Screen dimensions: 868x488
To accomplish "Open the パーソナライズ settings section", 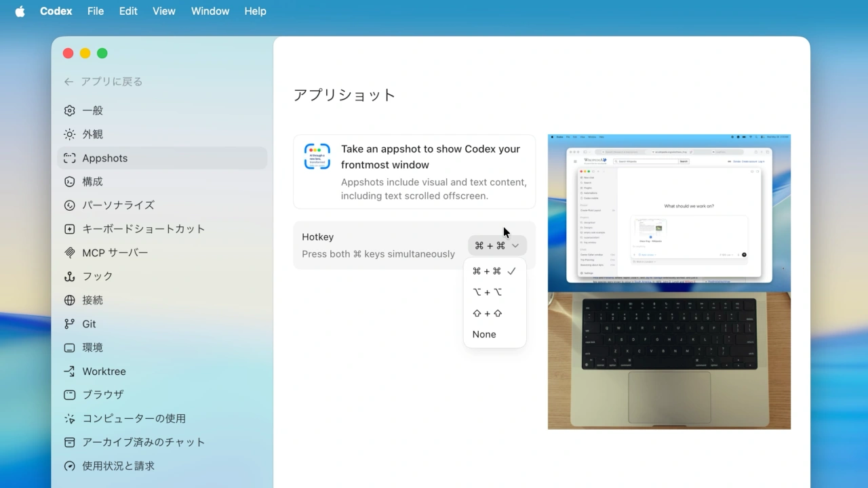I will point(162,205).
